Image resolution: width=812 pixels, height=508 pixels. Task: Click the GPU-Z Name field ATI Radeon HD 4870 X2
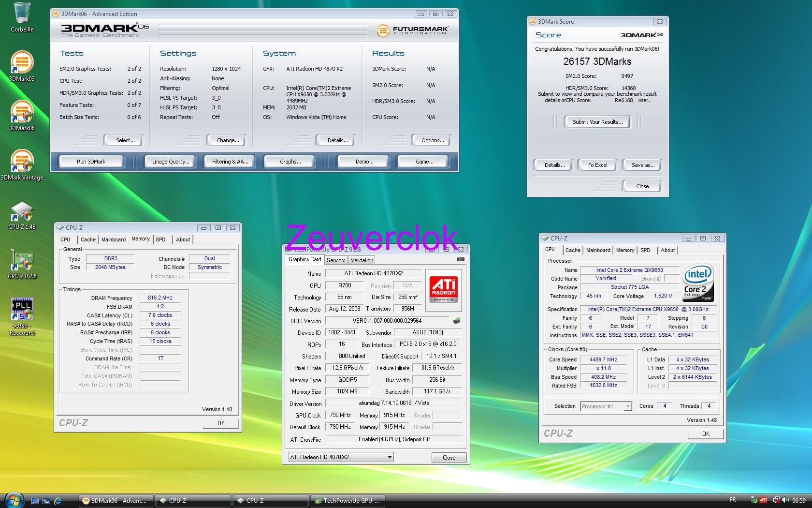373,273
